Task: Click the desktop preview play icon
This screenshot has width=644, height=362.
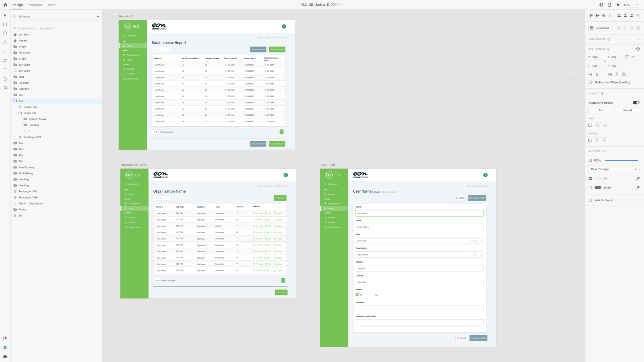Action: point(618,5)
